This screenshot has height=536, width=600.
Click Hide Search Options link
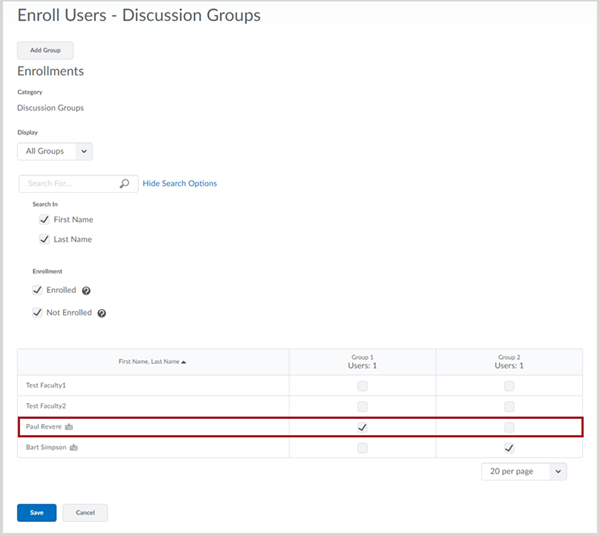(x=179, y=184)
